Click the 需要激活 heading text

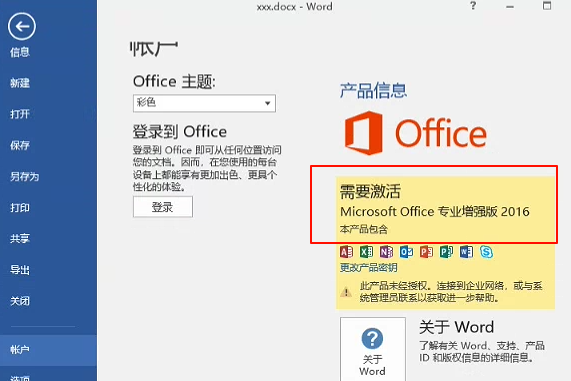pyautogui.click(x=370, y=191)
